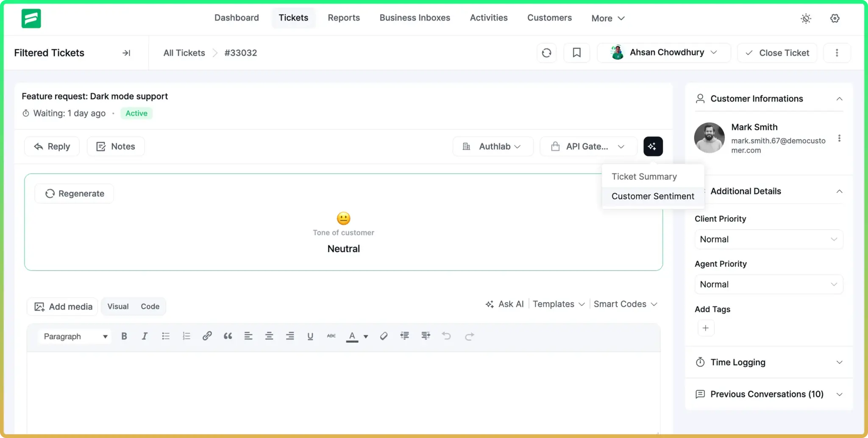Bookmark this ticket using the bookmark icon
The height and width of the screenshot is (438, 868).
(577, 53)
